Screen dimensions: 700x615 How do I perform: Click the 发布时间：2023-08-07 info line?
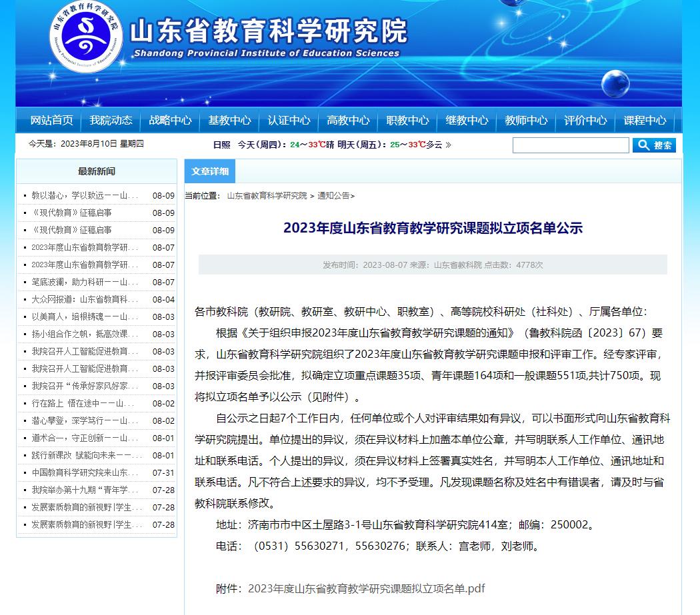click(x=433, y=265)
